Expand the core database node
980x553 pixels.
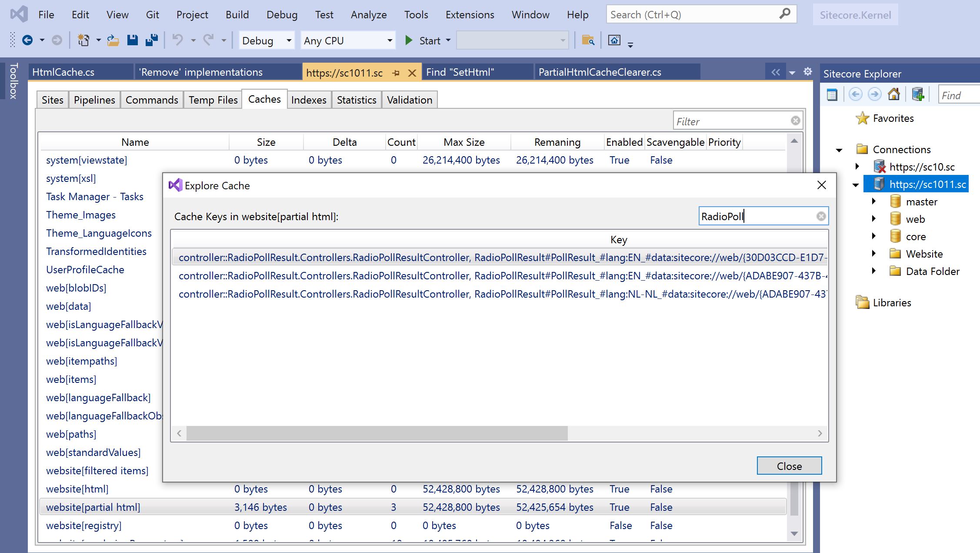874,236
